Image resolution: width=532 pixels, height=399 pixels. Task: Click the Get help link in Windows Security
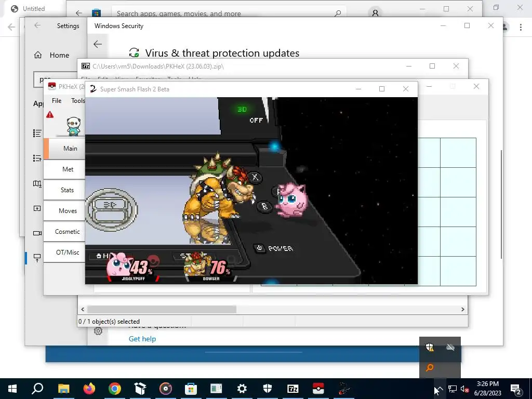(142, 339)
